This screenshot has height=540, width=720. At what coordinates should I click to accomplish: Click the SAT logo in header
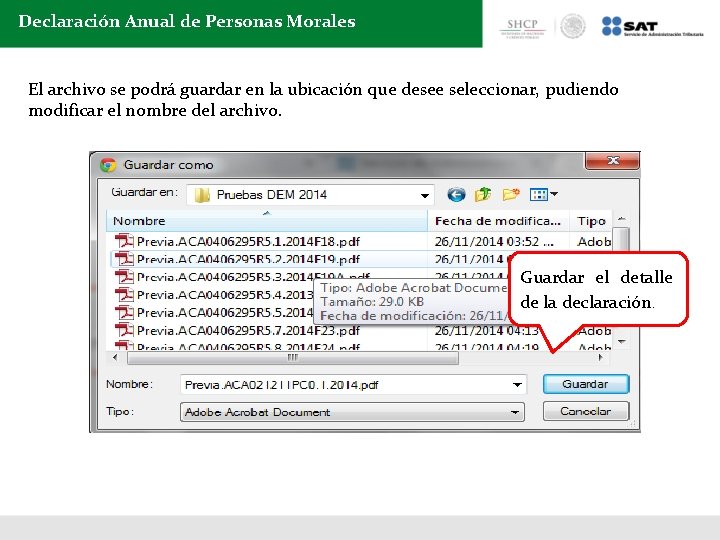652,26
